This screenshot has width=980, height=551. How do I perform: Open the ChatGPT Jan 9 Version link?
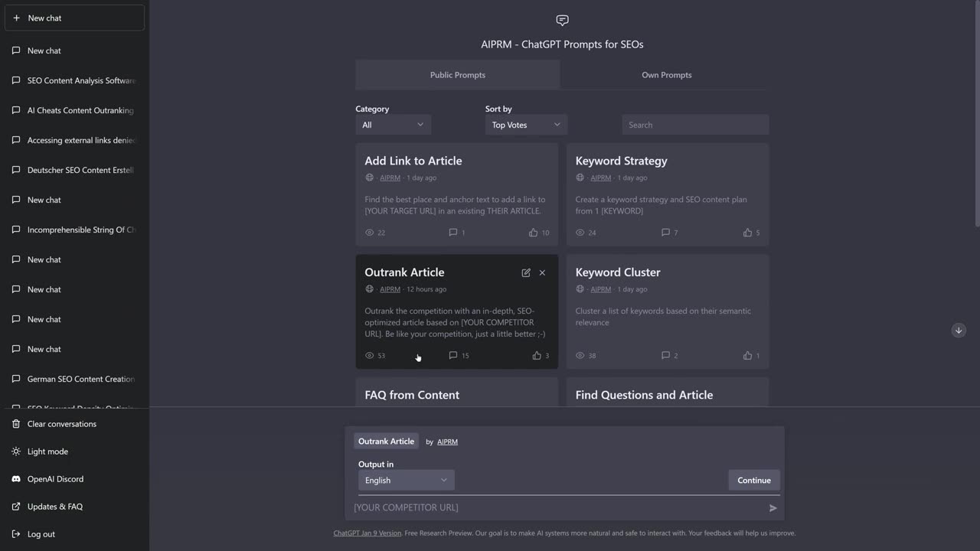pyautogui.click(x=367, y=533)
